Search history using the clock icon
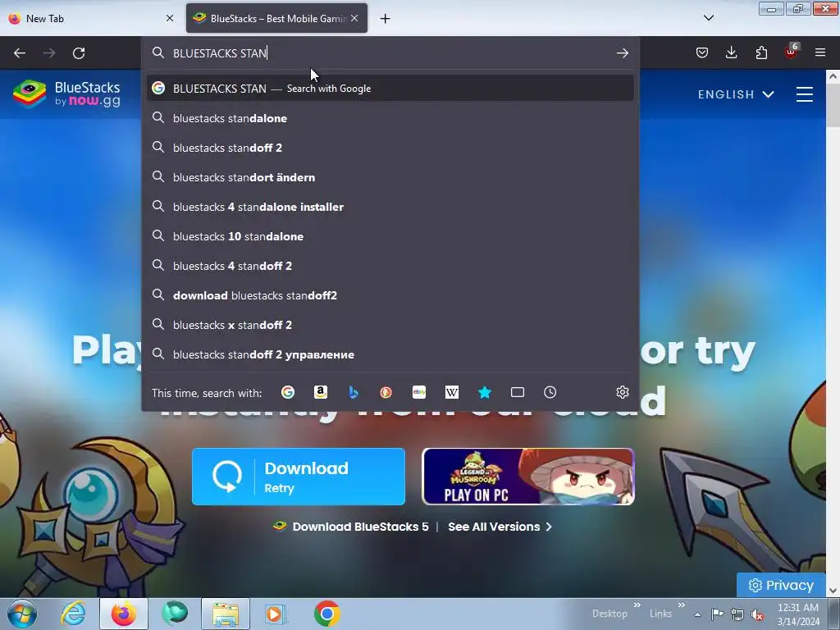The image size is (840, 630). [x=550, y=393]
